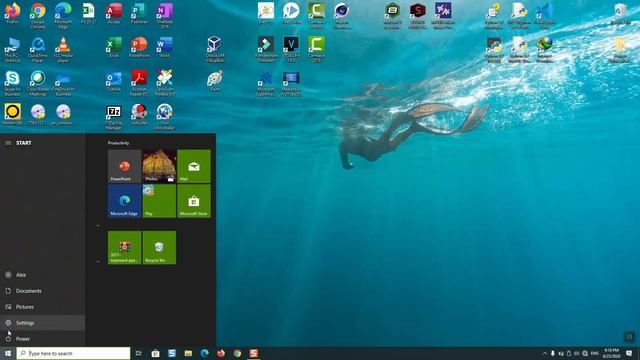Click the Recycle Bin Start tile
This screenshot has height=360, width=640.
coord(159,248)
